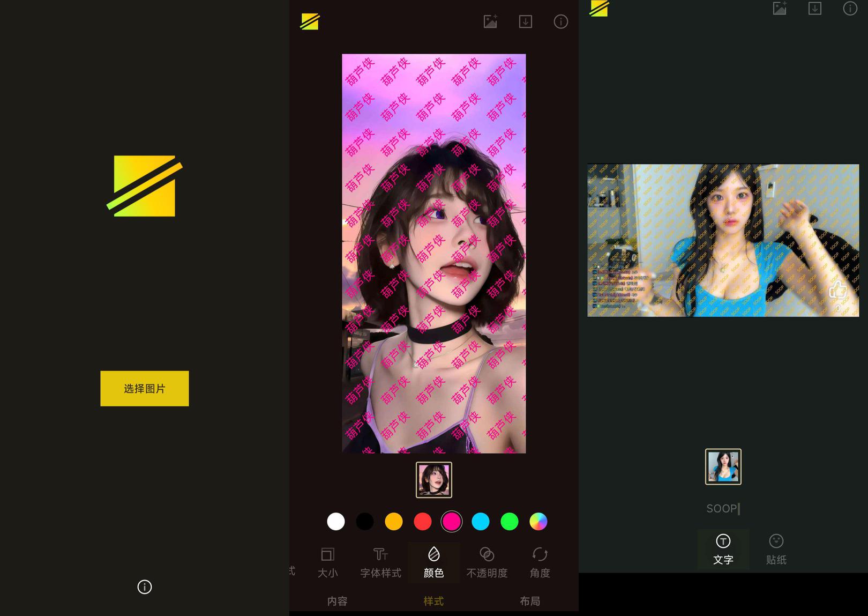This screenshot has height=616, width=868.
Task: Open 角度 angle setting
Action: (x=540, y=562)
